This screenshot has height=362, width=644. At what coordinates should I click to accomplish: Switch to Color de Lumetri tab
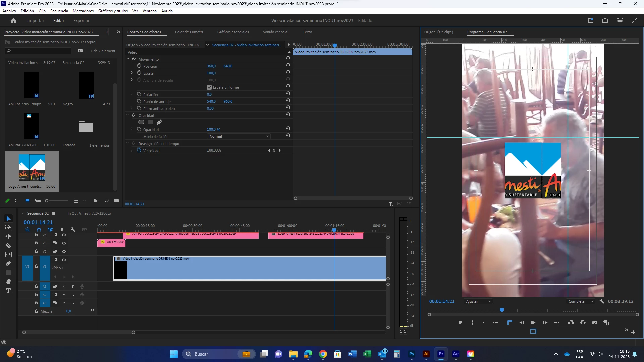[x=189, y=32]
